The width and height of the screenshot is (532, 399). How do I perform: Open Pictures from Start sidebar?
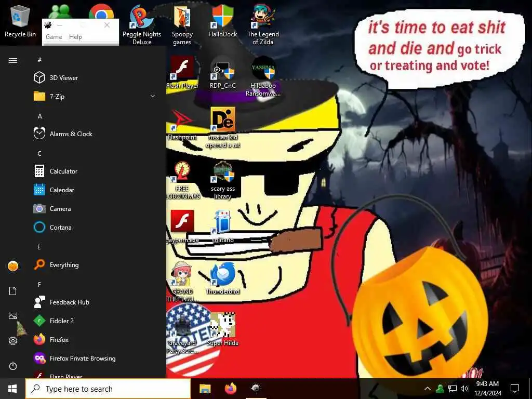click(x=13, y=316)
